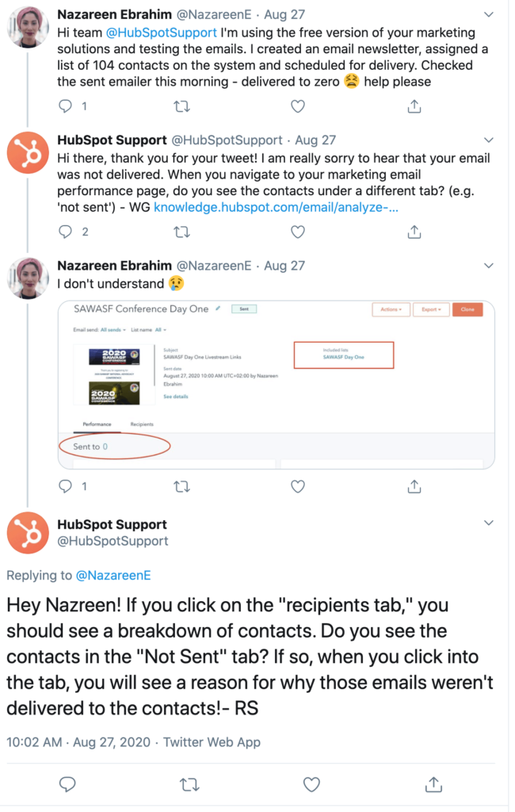The height and width of the screenshot is (812, 515).
Task: Like HubSpot Support's first reply tweet
Action: [298, 232]
